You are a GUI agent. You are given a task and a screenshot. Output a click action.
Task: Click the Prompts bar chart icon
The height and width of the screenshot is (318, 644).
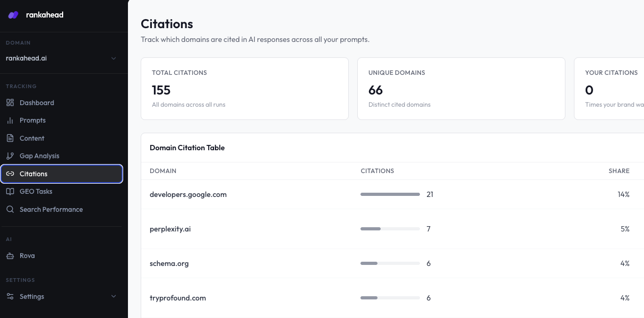(10, 121)
